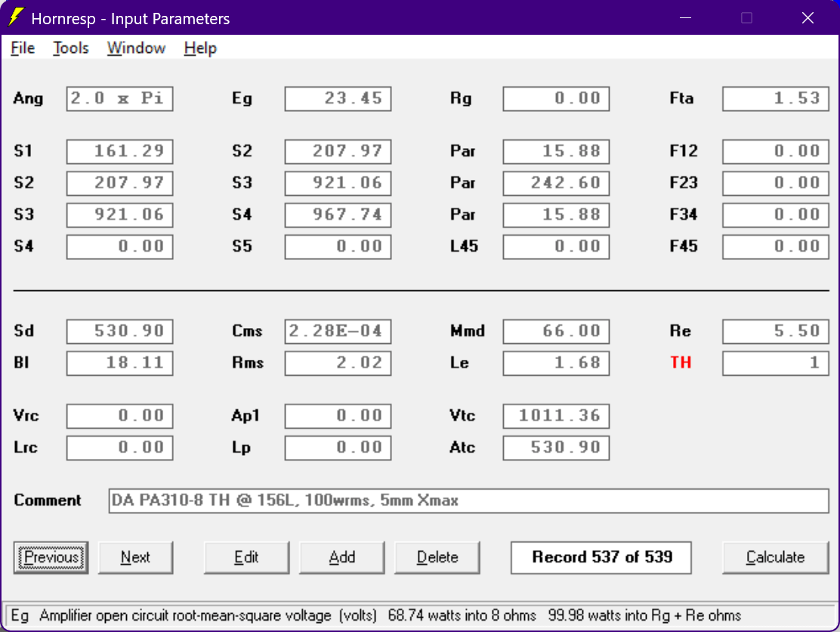
Task: Click the Ang field showing 2.0 x Pi
Action: 119,98
